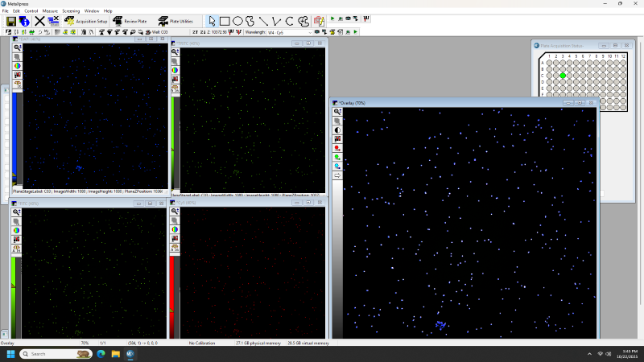
Task: Select the ellipse region tool
Action: click(238, 21)
